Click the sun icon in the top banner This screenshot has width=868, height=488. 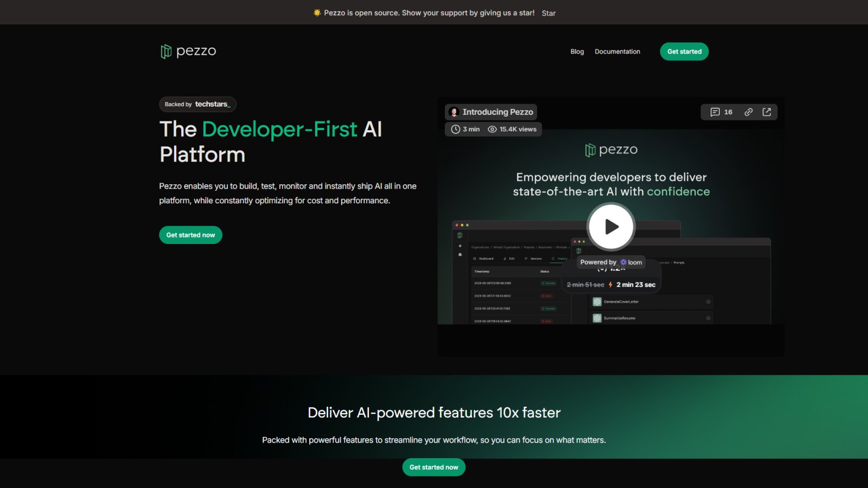(x=317, y=12)
